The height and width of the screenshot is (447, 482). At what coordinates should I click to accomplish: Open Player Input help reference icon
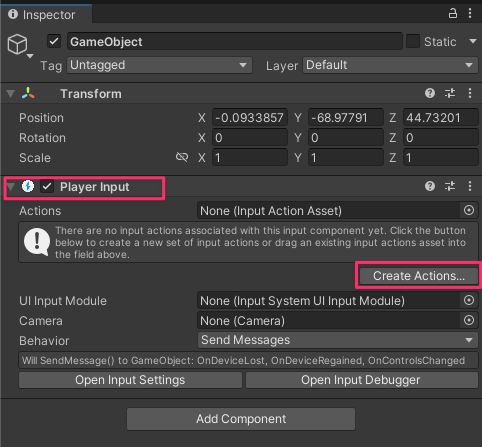430,186
